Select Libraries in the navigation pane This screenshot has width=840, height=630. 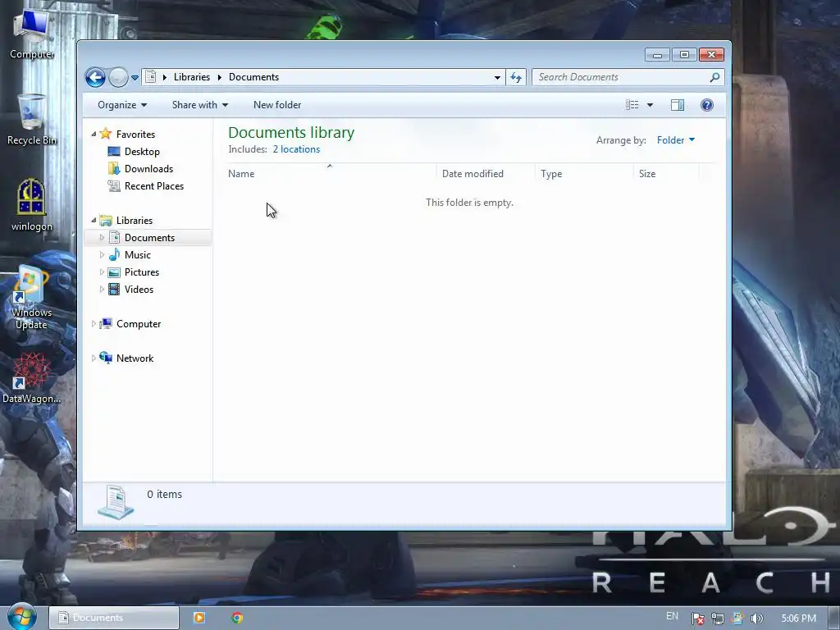[x=135, y=221]
